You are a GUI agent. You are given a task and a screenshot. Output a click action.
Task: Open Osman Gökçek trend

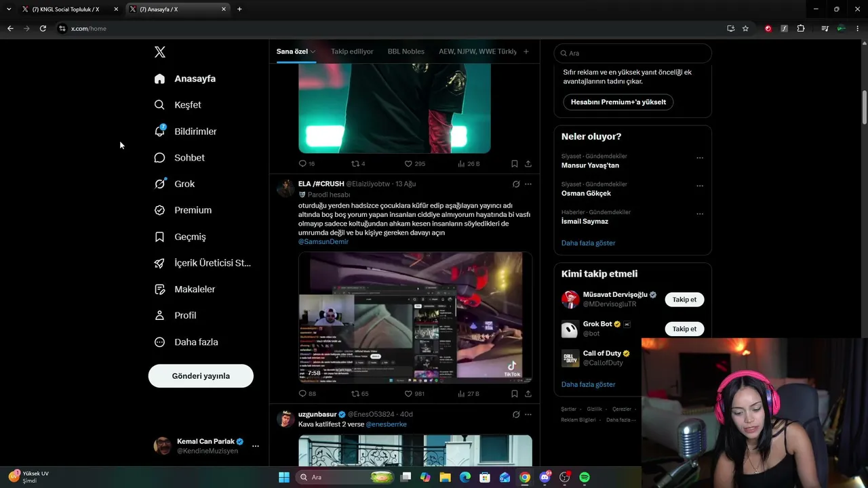pyautogui.click(x=586, y=193)
